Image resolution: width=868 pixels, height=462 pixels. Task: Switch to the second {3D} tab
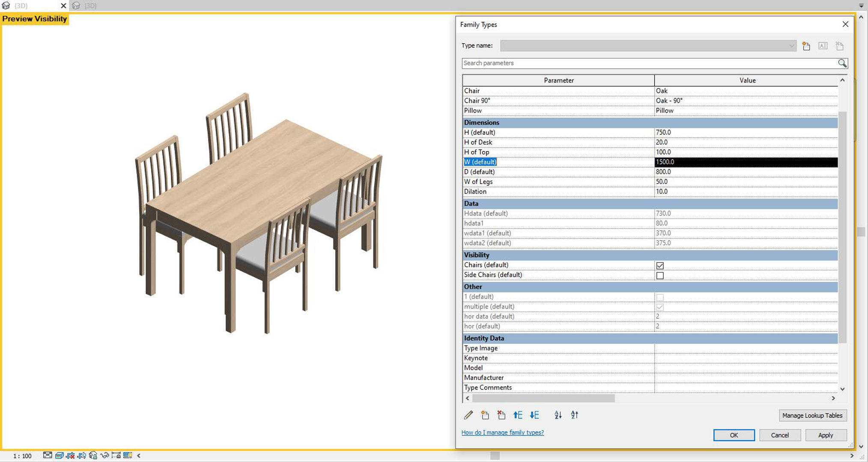pos(89,6)
